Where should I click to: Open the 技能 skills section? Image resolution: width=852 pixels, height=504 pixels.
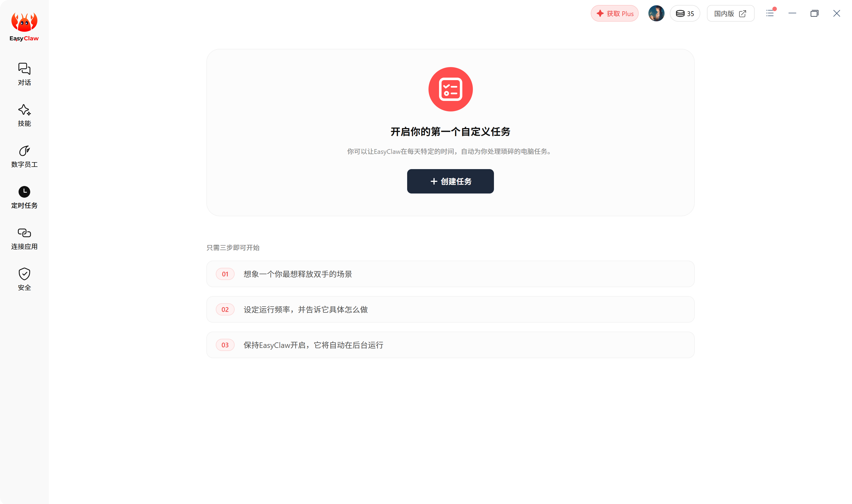[x=24, y=116]
